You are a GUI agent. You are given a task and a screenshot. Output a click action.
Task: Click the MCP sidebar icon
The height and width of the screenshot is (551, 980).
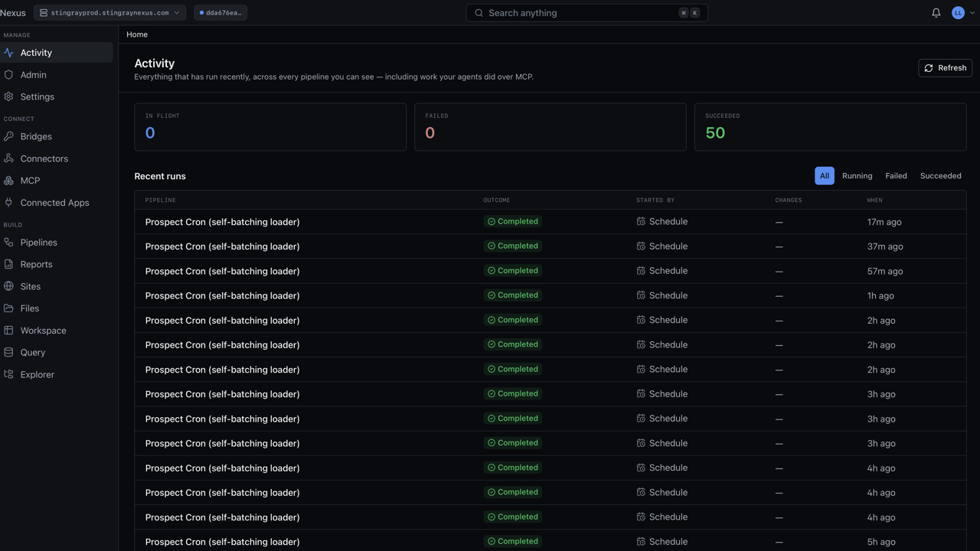pos(8,181)
